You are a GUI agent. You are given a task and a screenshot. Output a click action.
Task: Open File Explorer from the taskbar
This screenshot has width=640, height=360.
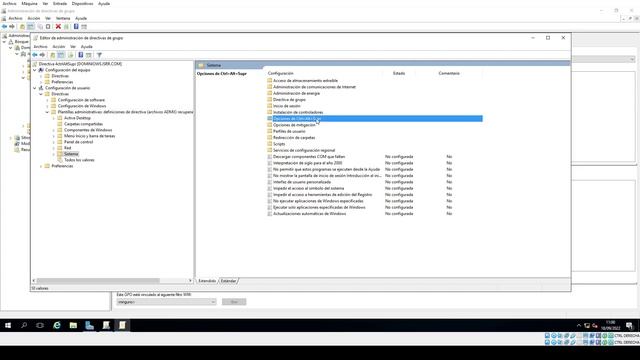73,325
